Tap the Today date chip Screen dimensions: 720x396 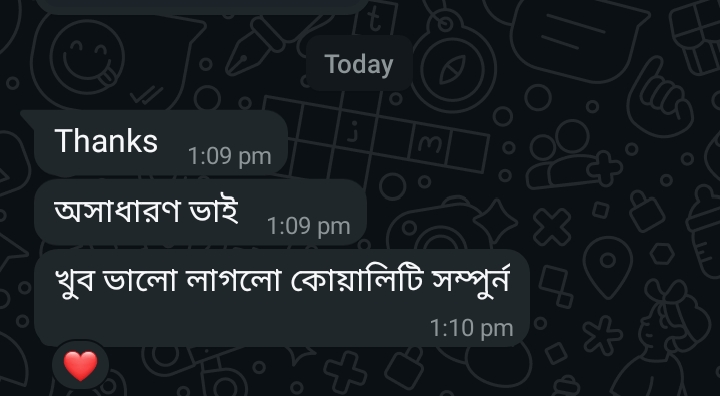pos(359,63)
